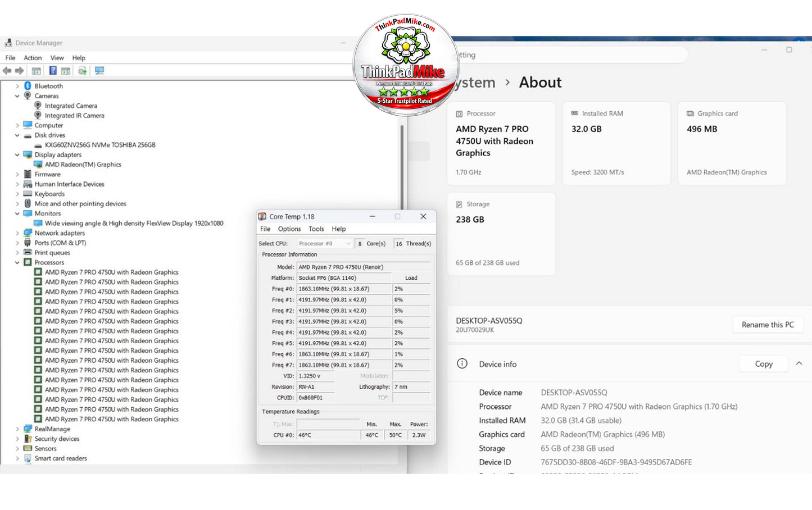Click the Device ID value in Device info
812x510 pixels.
616,462
